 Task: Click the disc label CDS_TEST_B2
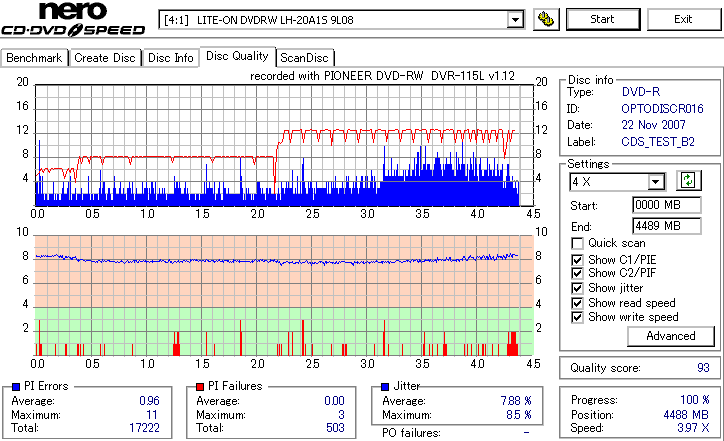pos(658,142)
